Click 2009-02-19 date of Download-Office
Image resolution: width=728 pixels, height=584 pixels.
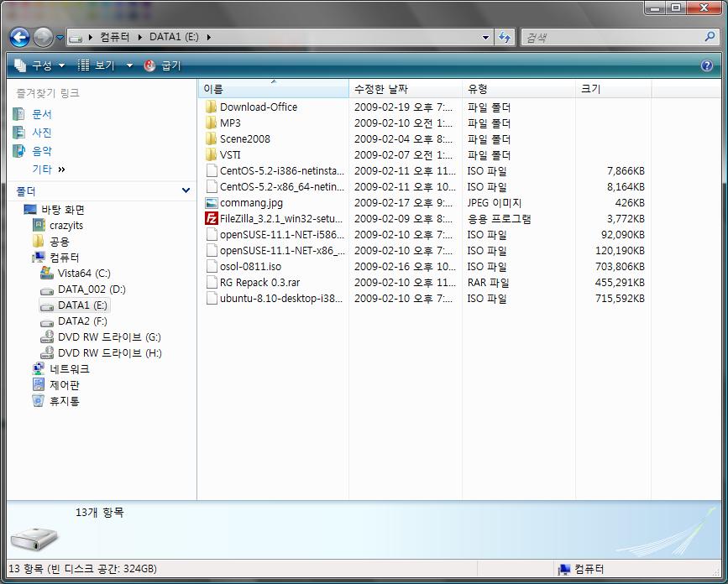[x=403, y=107]
